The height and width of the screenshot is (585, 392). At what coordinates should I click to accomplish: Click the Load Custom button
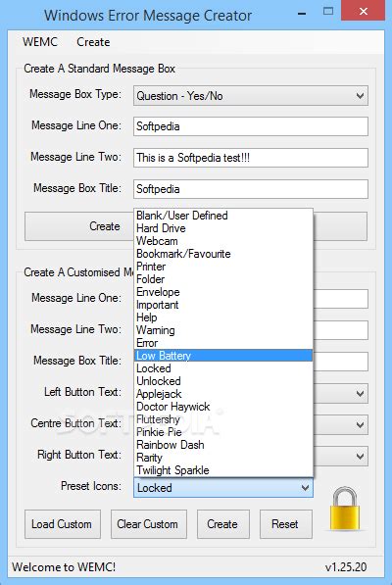click(x=63, y=524)
